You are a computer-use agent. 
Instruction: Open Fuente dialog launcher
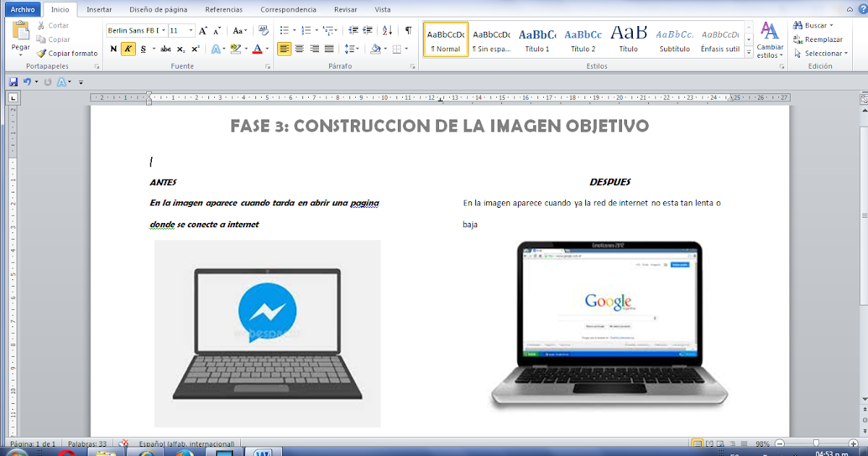(268, 66)
